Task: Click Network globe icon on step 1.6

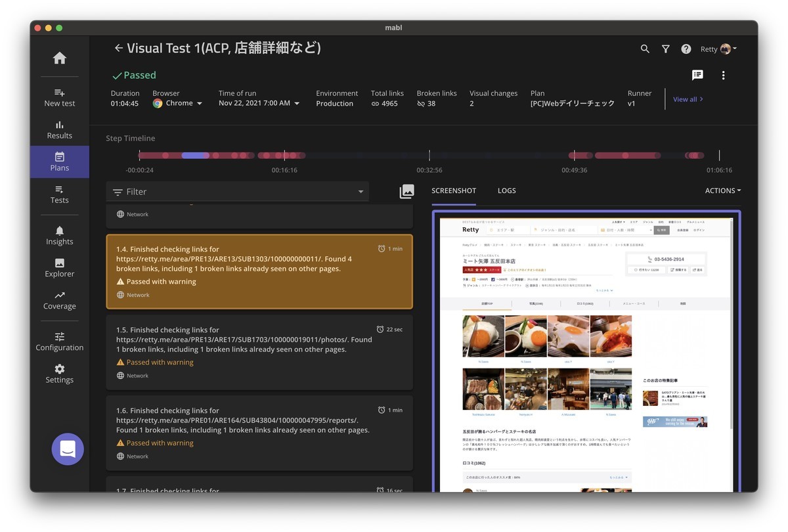Action: pyautogui.click(x=120, y=456)
